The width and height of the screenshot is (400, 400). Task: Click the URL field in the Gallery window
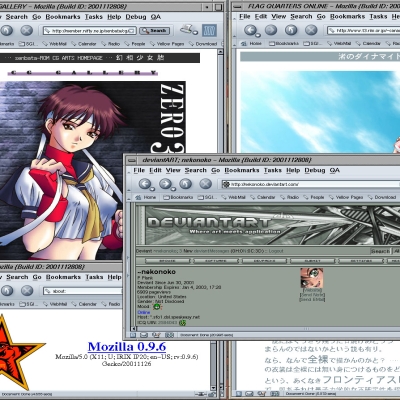90,31
